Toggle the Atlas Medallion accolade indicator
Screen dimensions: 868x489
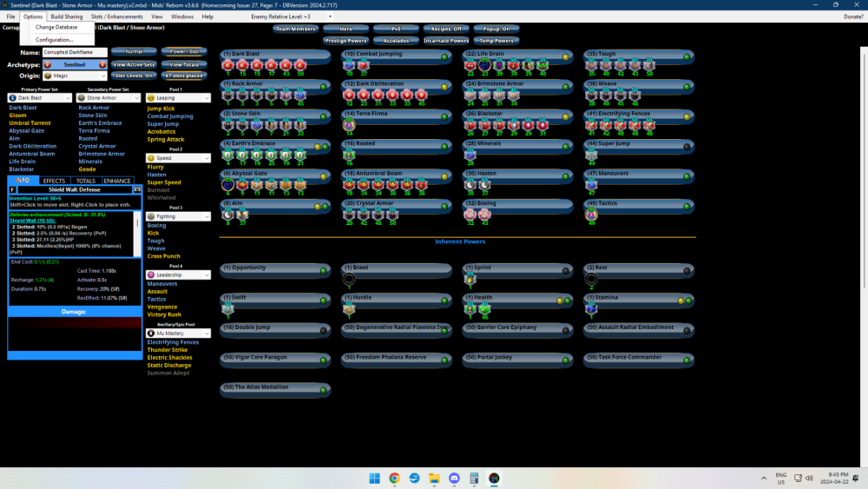[324, 391]
